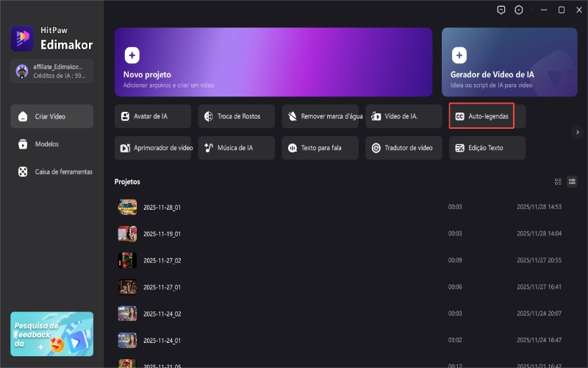This screenshot has width=588, height=368.
Task: Open the hexagon settings icon in title bar
Action: coord(519,10)
